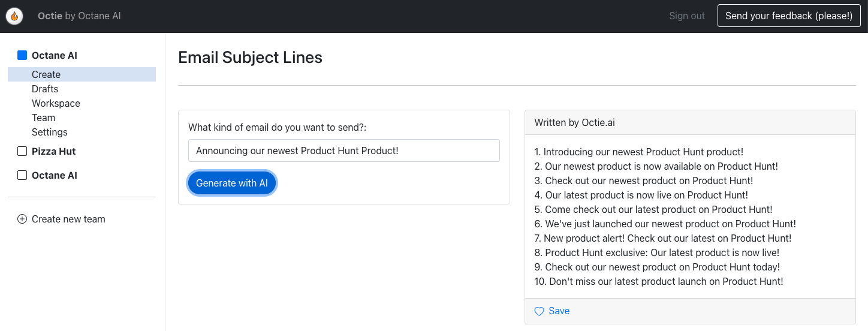Sign out of the account
This screenshot has height=331, width=868.
(x=687, y=16)
